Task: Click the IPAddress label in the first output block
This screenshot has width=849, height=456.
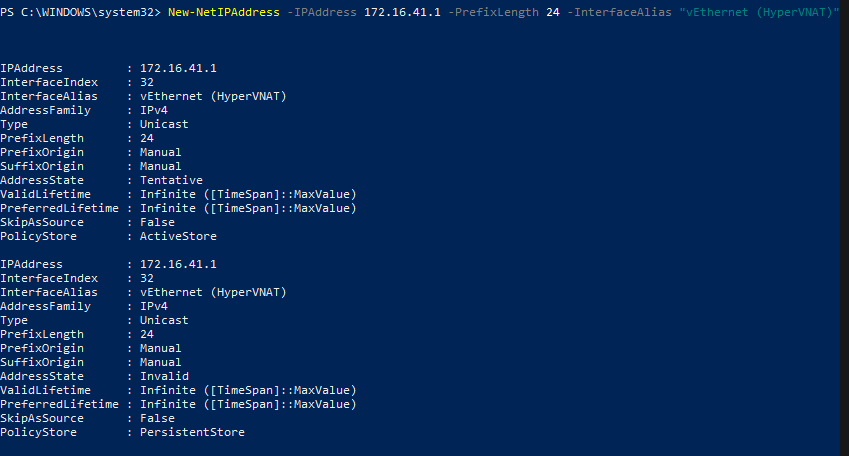Action: (31, 68)
